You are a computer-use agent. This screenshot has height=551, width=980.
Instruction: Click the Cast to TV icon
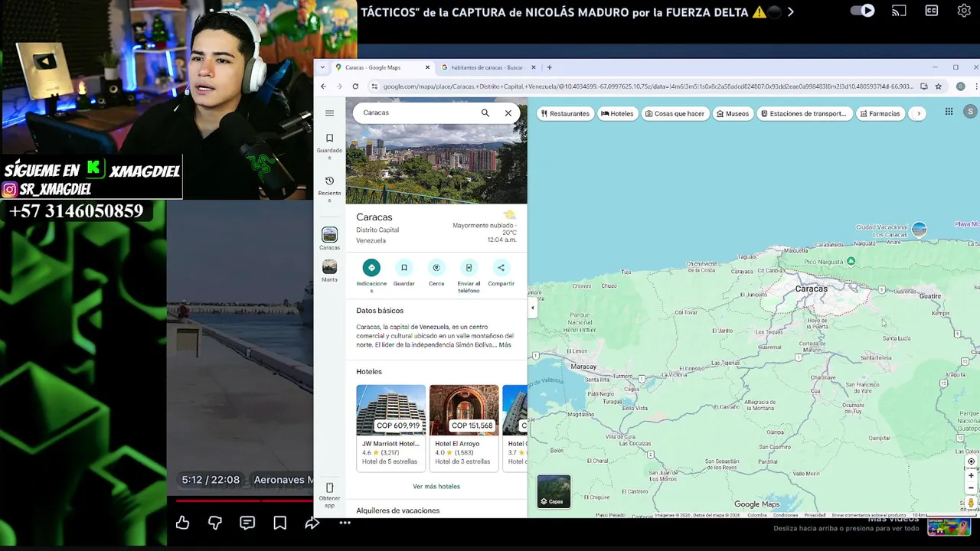pyautogui.click(x=899, y=11)
